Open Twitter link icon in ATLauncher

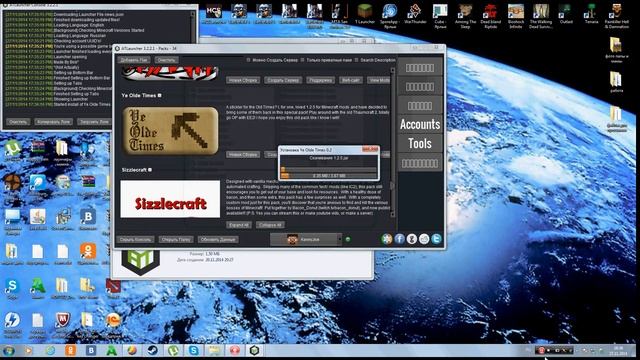pyautogui.click(x=436, y=239)
